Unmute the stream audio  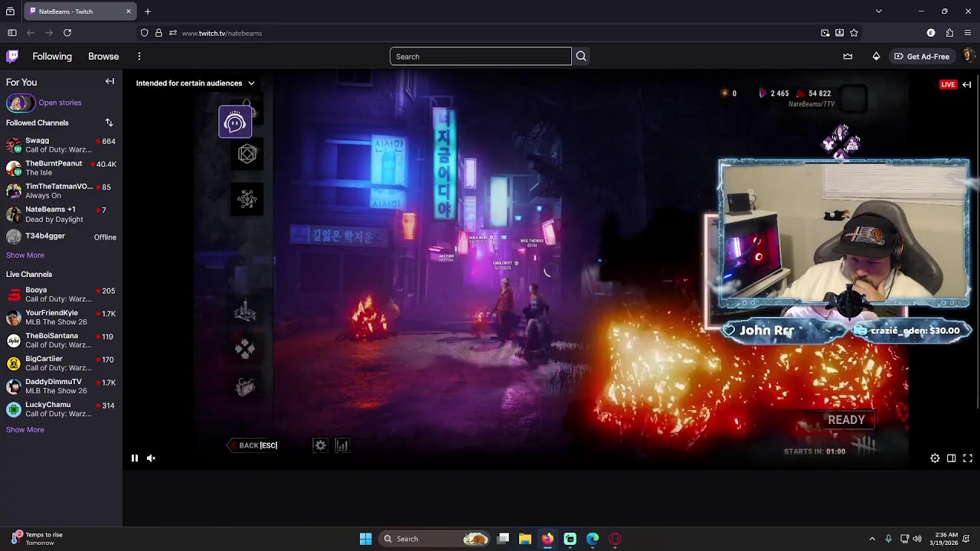click(x=151, y=458)
